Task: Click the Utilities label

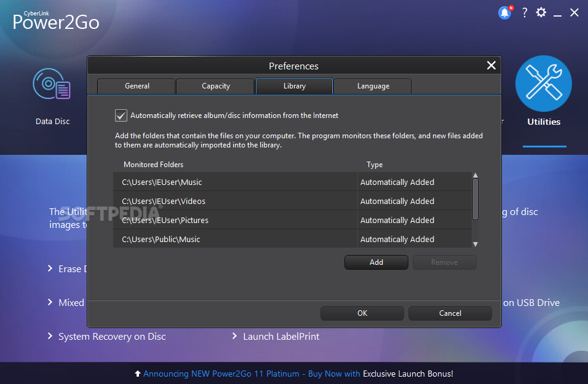Action: [x=544, y=122]
